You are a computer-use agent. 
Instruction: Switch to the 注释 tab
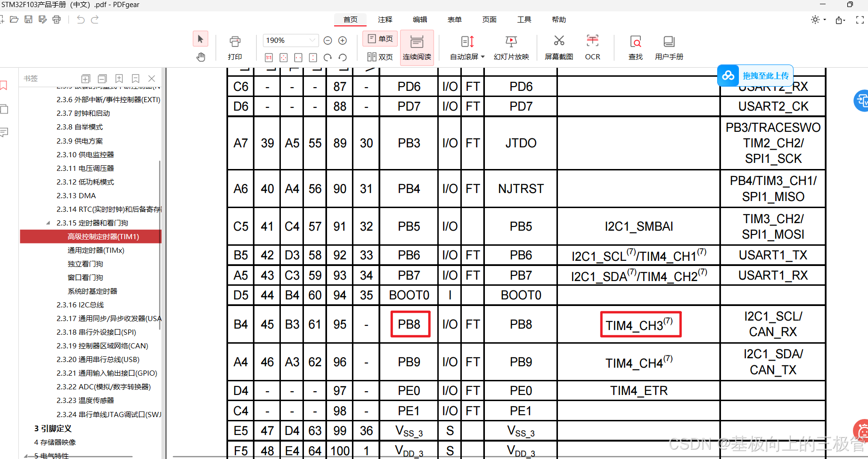[385, 19]
